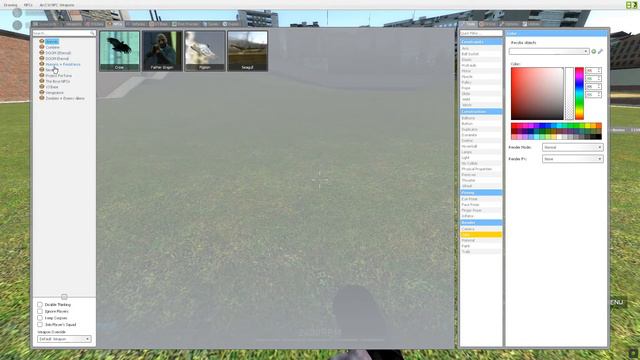Enable Join Player's Squad checkbox
The width and height of the screenshot is (640, 360).
tap(40, 324)
